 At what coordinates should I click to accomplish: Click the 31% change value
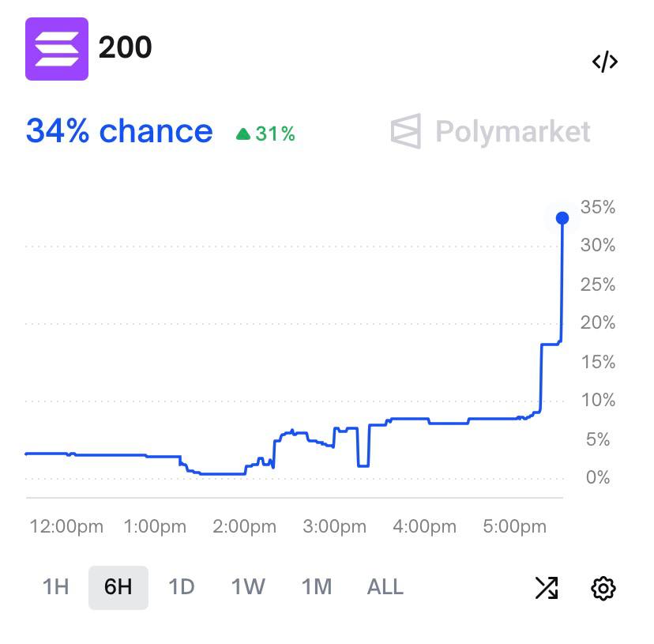pos(275,134)
